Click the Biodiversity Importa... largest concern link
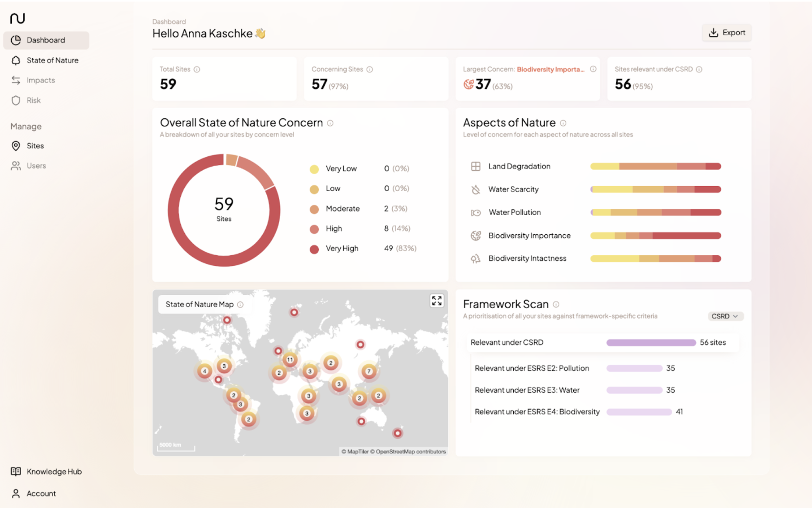Screen dimensions: 812x508 pos(550,69)
